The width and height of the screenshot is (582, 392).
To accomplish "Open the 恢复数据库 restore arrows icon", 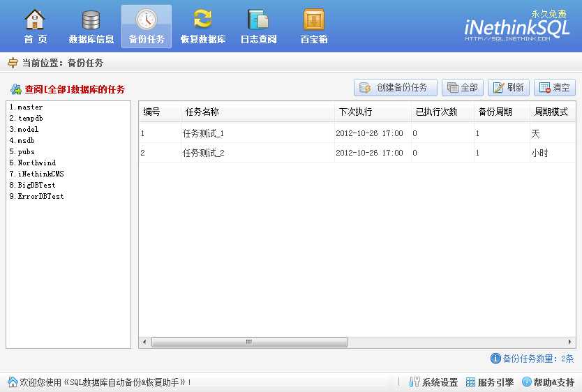I will click(x=202, y=20).
